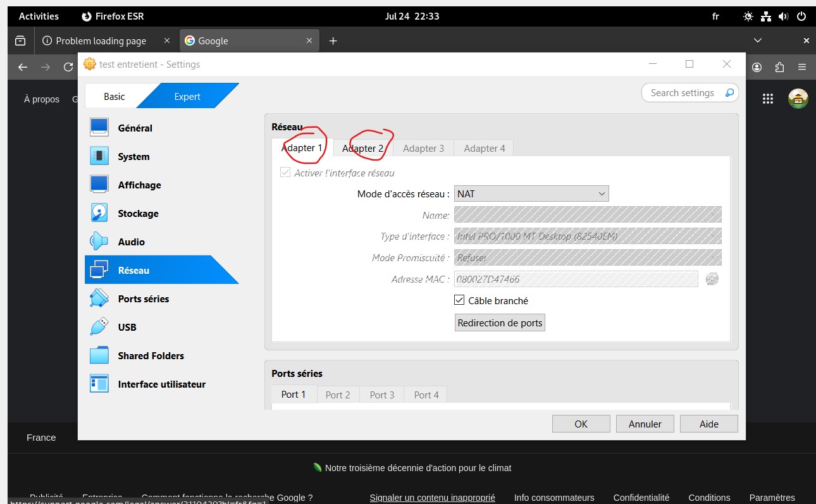
Task: Click the Ports séries connector icon
Action: tap(99, 298)
